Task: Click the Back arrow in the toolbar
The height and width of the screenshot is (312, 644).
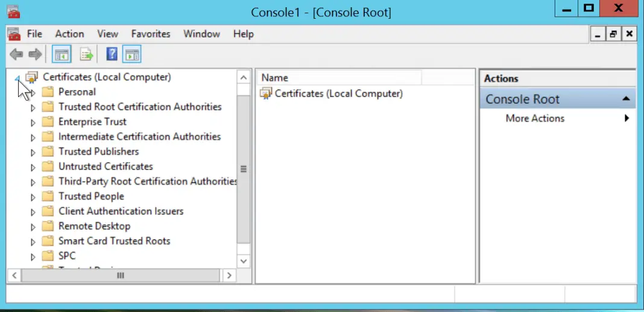Action: pos(16,55)
